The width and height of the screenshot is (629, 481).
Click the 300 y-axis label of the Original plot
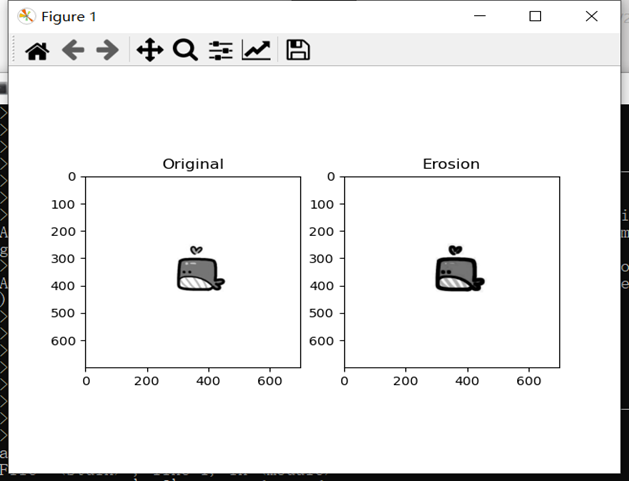63,259
